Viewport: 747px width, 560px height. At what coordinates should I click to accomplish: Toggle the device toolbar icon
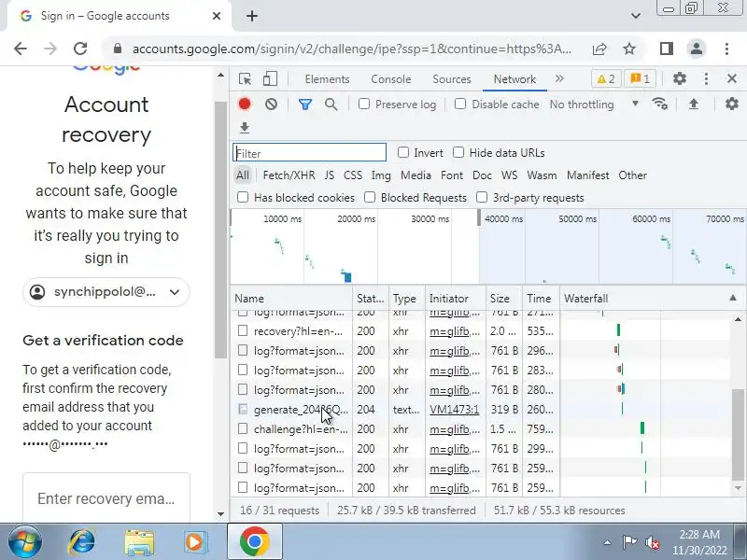tap(270, 79)
